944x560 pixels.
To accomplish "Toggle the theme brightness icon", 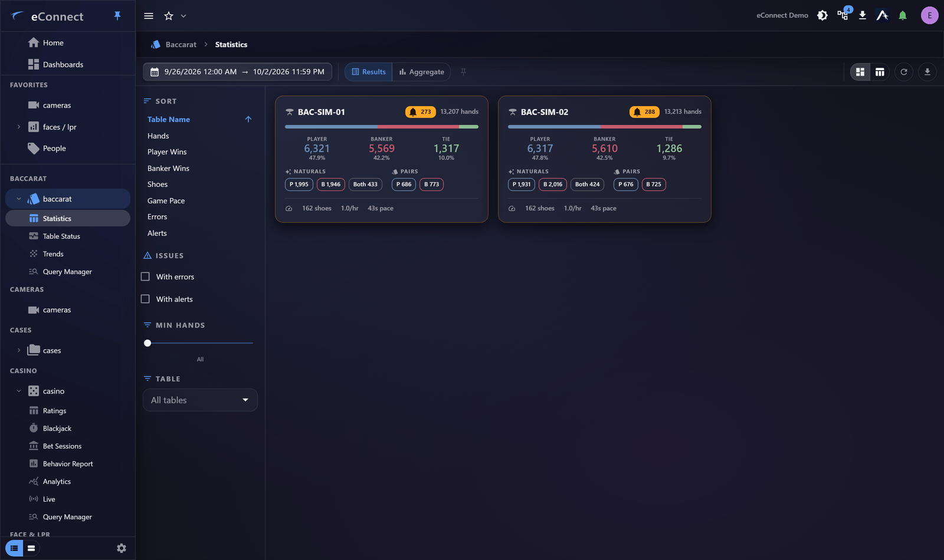I will point(822,15).
